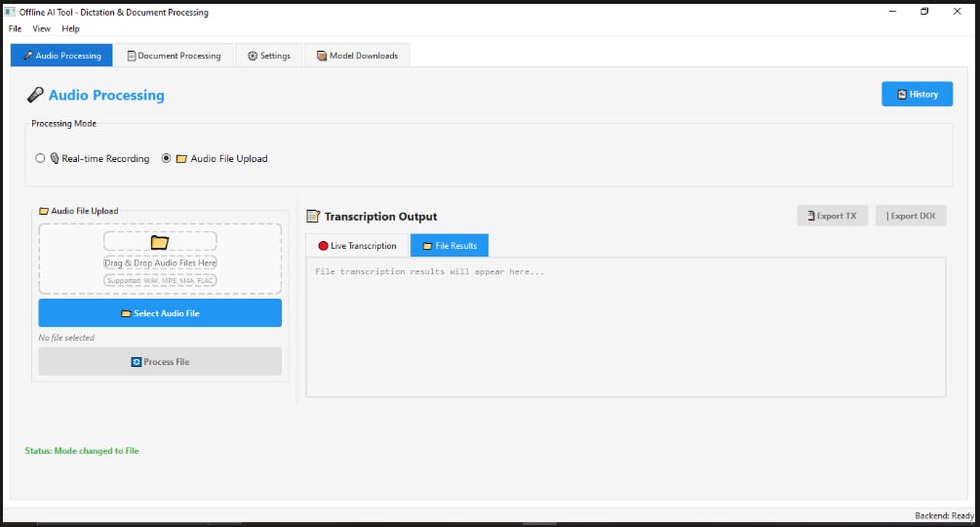Image resolution: width=980 pixels, height=527 pixels.
Task: Click the 'Backend: Ready' status text
Action: coord(944,515)
